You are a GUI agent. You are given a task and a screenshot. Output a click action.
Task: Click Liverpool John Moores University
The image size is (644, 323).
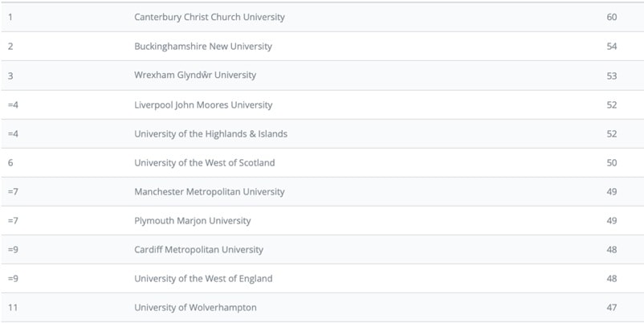pyautogui.click(x=203, y=104)
